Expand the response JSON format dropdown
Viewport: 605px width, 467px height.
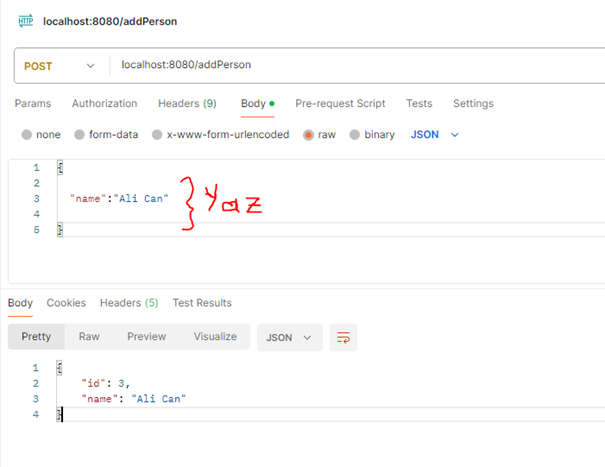[290, 337]
